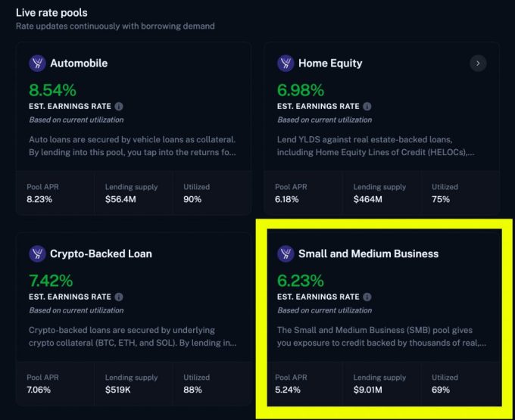Viewport: 515px width, 420px height.
Task: Click the Automobile pool logo icon
Action: coord(37,63)
